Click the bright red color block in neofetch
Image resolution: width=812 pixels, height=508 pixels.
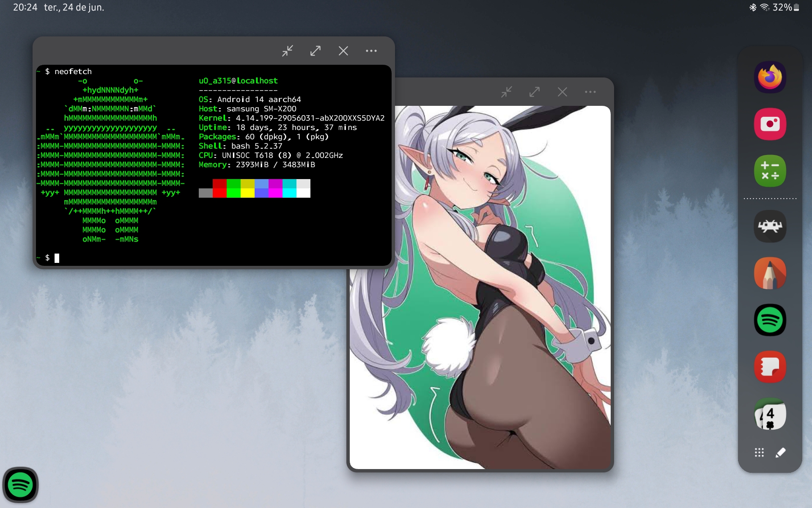(219, 193)
